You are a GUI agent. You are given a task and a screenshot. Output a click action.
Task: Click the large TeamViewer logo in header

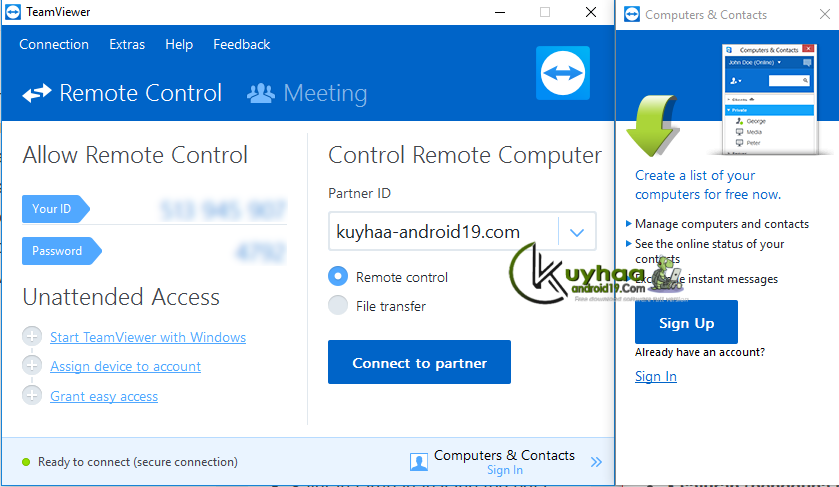(563, 73)
